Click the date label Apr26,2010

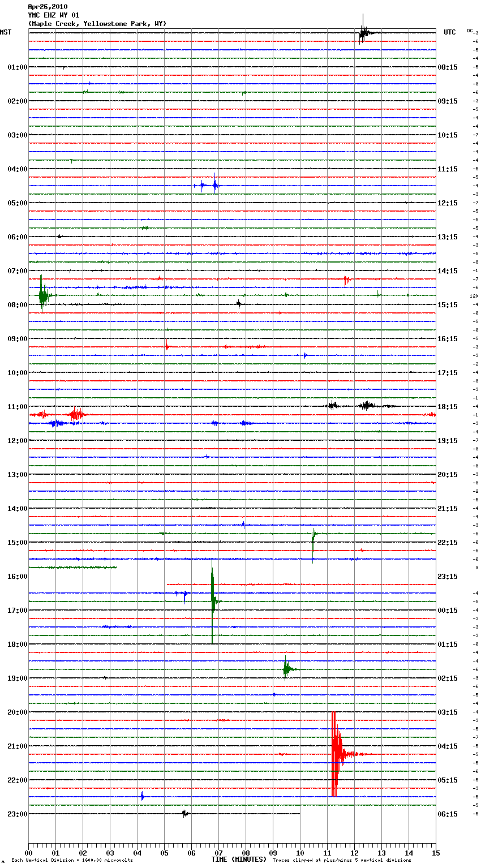[x=48, y=7]
